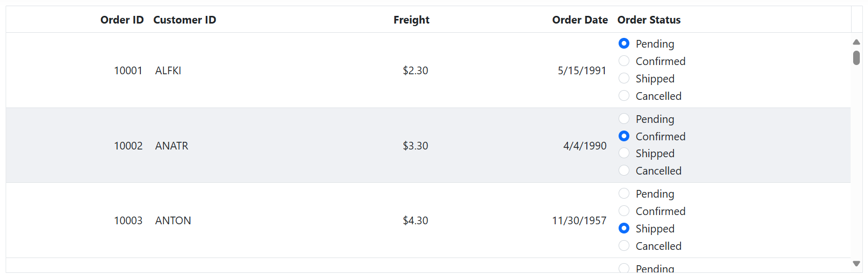Image resolution: width=868 pixels, height=278 pixels.
Task: Click the $4.30 freight cell
Action: pyautogui.click(x=415, y=221)
